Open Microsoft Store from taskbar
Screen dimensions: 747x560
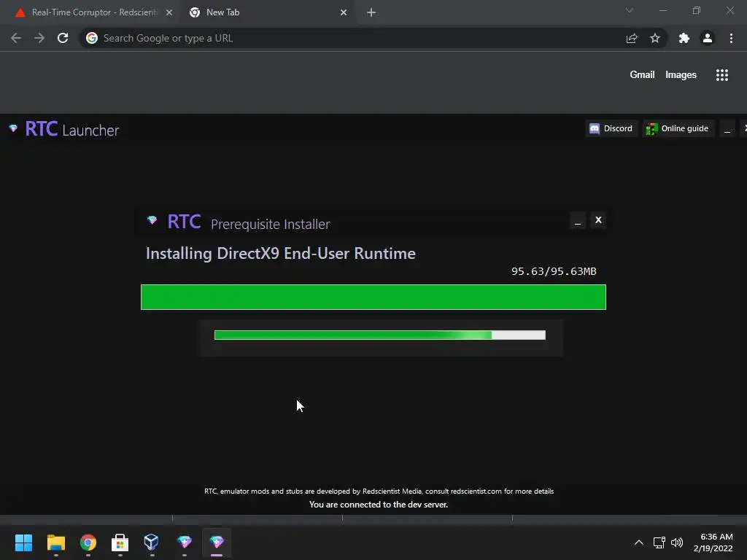pos(120,542)
